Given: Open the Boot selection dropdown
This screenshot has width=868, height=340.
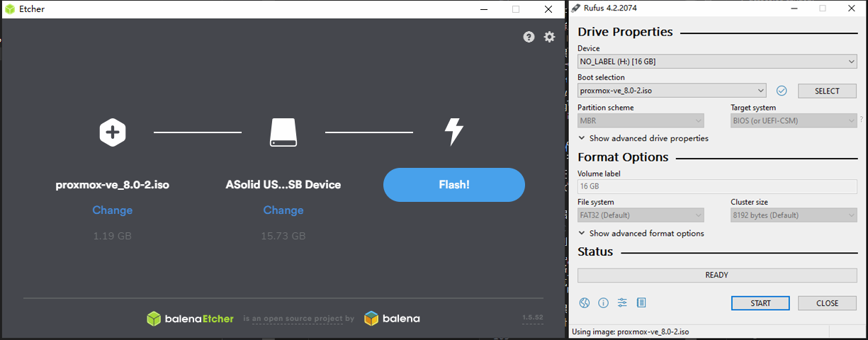Looking at the screenshot, I should click(x=672, y=91).
